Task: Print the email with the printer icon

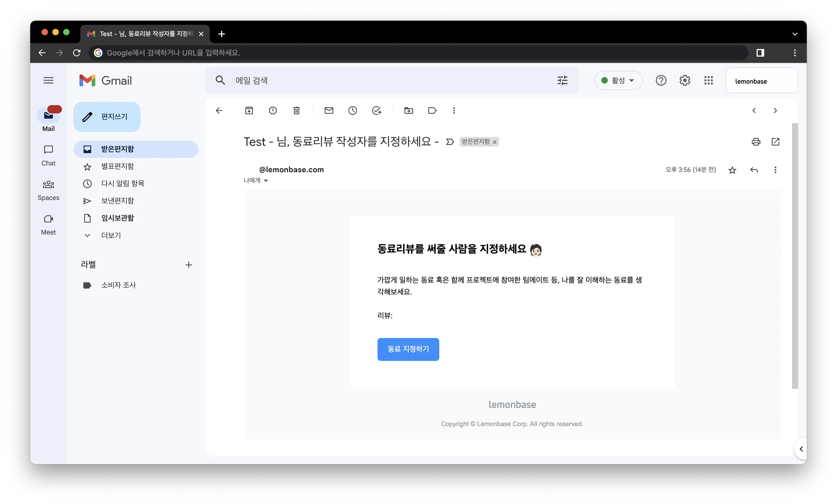Action: (x=756, y=141)
